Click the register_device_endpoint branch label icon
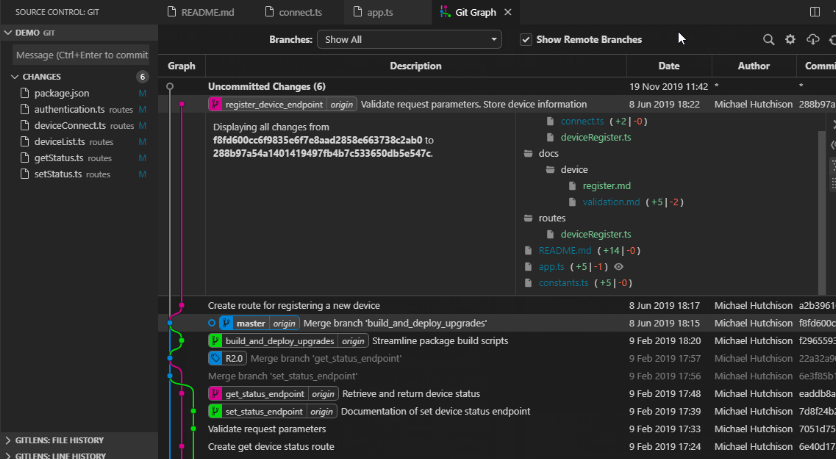 tap(215, 104)
